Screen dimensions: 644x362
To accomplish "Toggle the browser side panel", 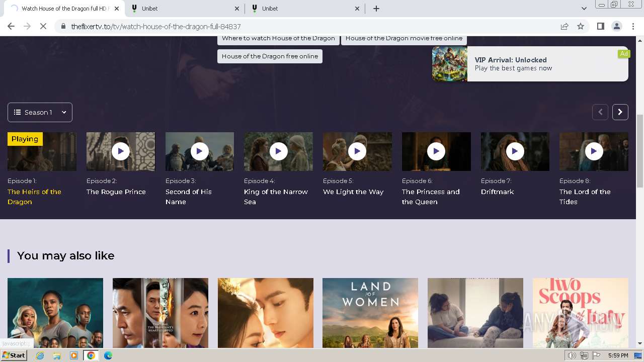I will [x=600, y=27].
